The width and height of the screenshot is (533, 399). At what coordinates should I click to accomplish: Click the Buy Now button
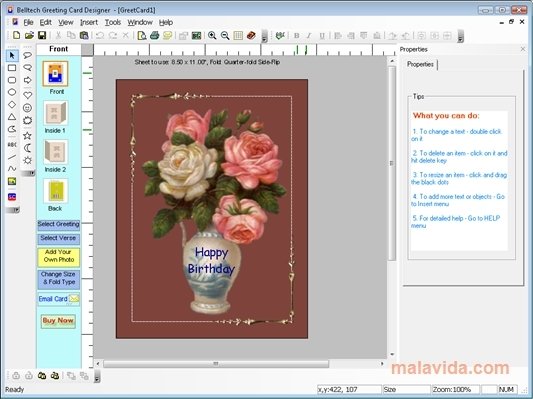[58, 321]
